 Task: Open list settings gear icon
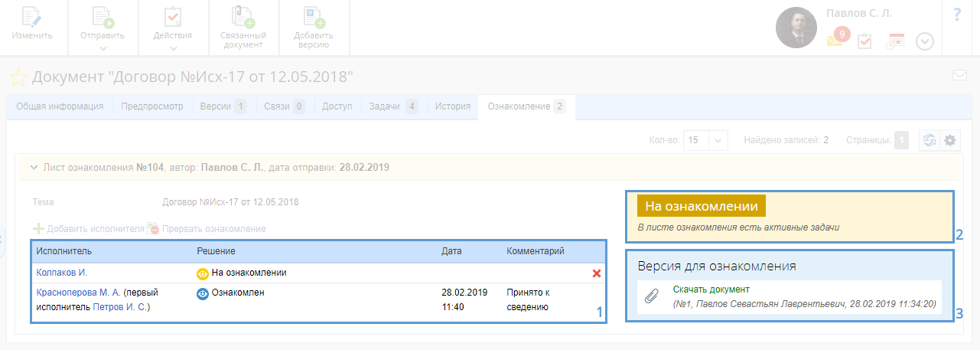[x=950, y=141]
